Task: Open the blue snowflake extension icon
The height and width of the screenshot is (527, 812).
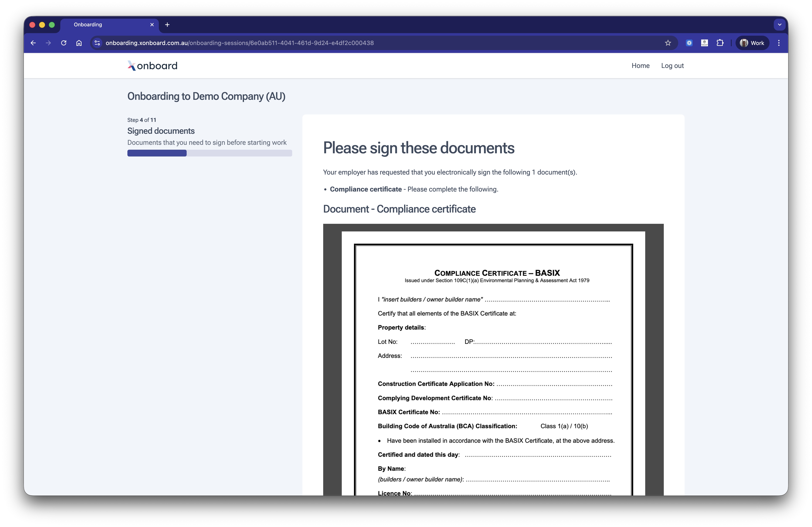Action: pos(689,43)
